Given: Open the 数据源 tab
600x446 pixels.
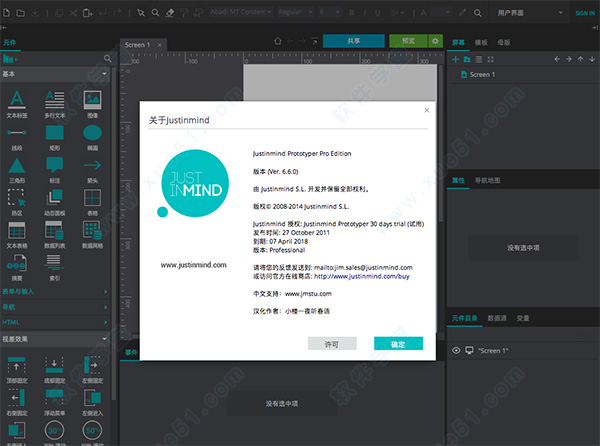Looking at the screenshot, I should pos(497,318).
